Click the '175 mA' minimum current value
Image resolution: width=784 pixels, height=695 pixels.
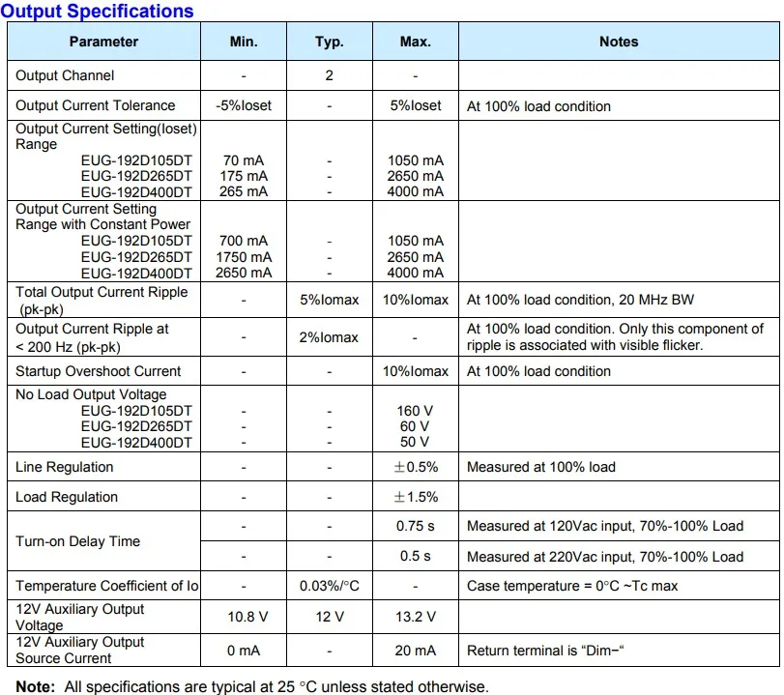pos(244,176)
